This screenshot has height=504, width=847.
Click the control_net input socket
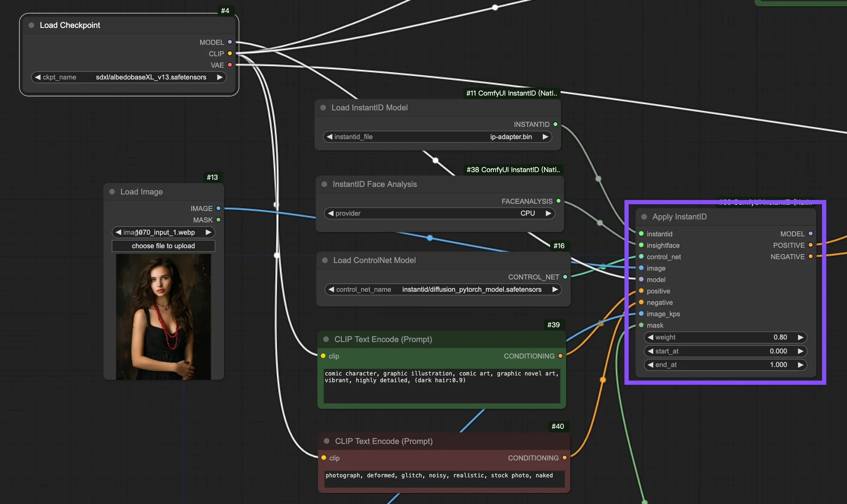click(641, 257)
